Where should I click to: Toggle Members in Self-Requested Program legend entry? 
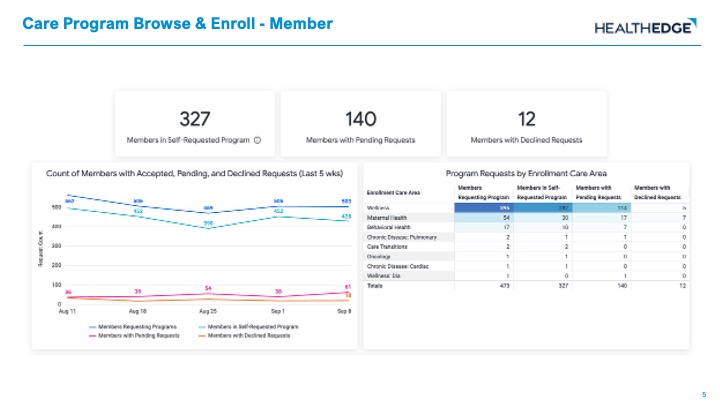click(x=245, y=326)
